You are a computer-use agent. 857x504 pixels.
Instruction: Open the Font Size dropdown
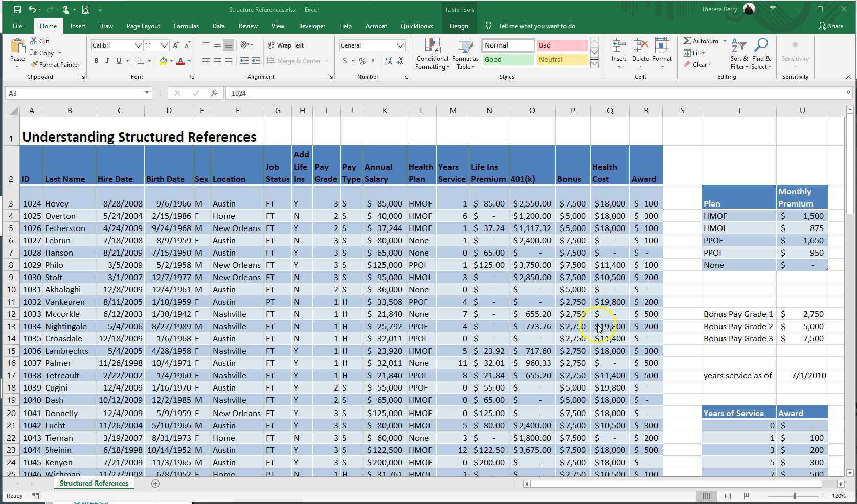pos(163,45)
